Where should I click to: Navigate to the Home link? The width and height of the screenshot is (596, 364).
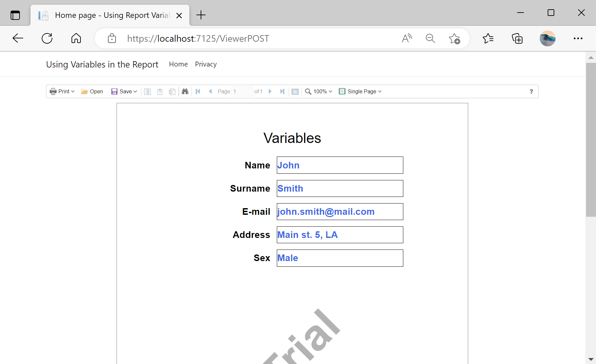(x=178, y=64)
